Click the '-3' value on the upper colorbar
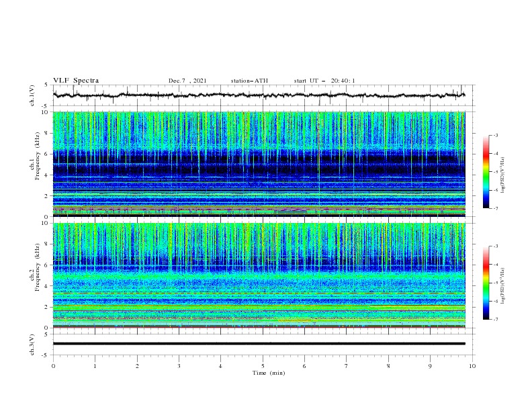532x411 pixels. (x=496, y=135)
